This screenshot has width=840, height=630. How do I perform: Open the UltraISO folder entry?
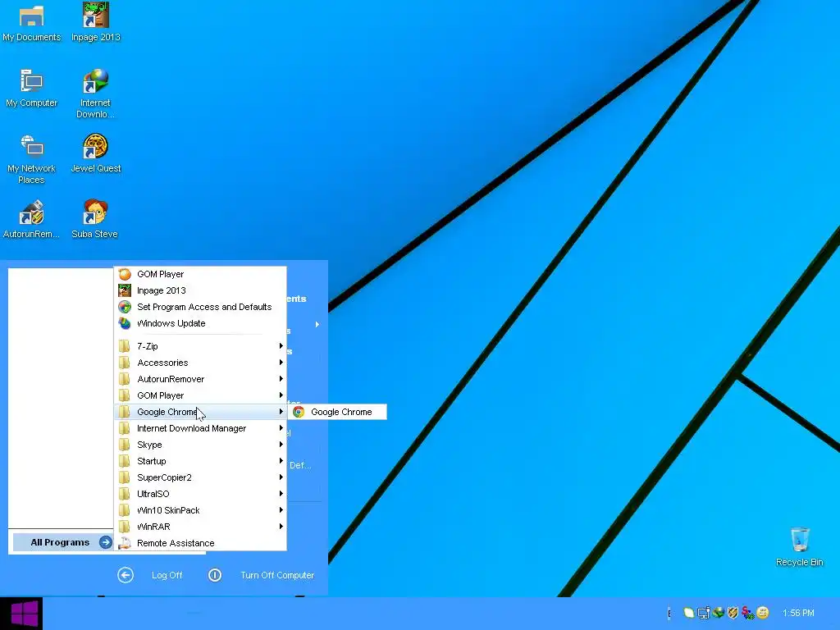coord(200,494)
